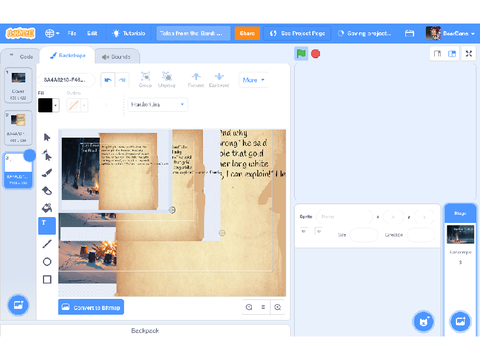This screenshot has height=360, width=480.
Task: Zoom in the paint canvas
Action: 278,307
